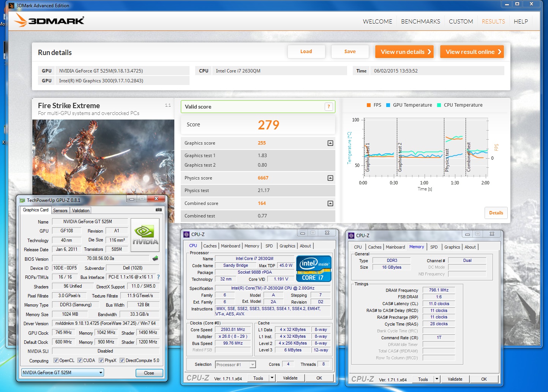Open the HELP tab
This screenshot has width=548, height=392.
[x=521, y=22]
